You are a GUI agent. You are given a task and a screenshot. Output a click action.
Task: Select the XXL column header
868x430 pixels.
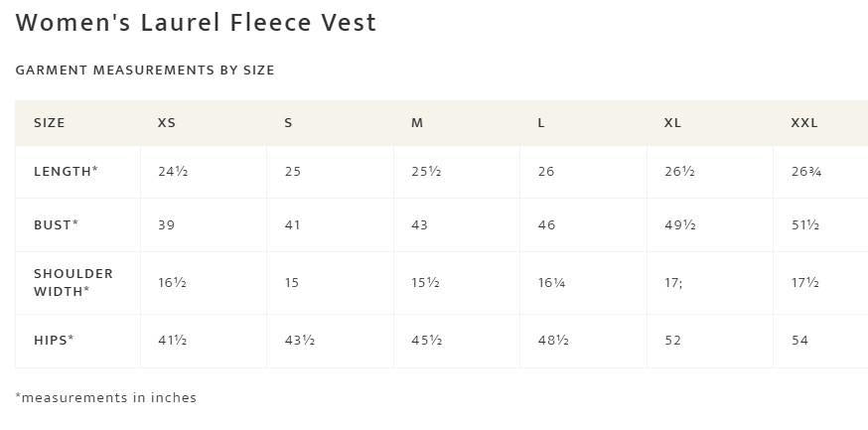(803, 123)
